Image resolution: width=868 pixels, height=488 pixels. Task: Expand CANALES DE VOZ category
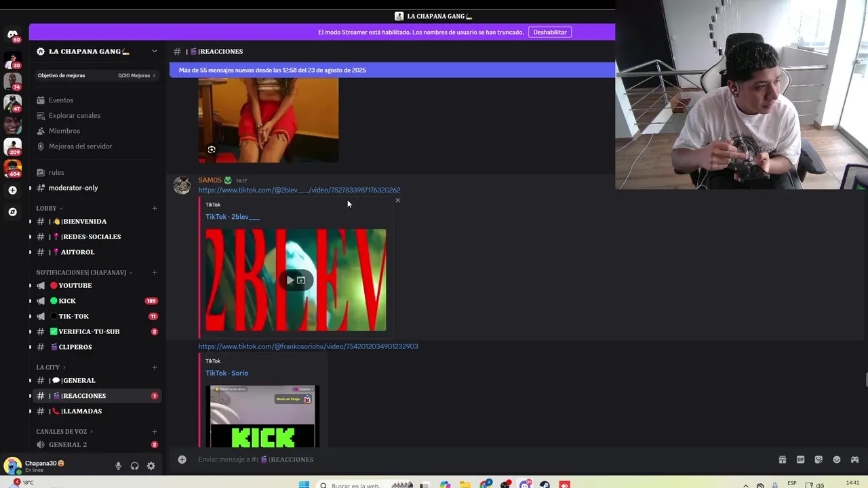click(64, 432)
